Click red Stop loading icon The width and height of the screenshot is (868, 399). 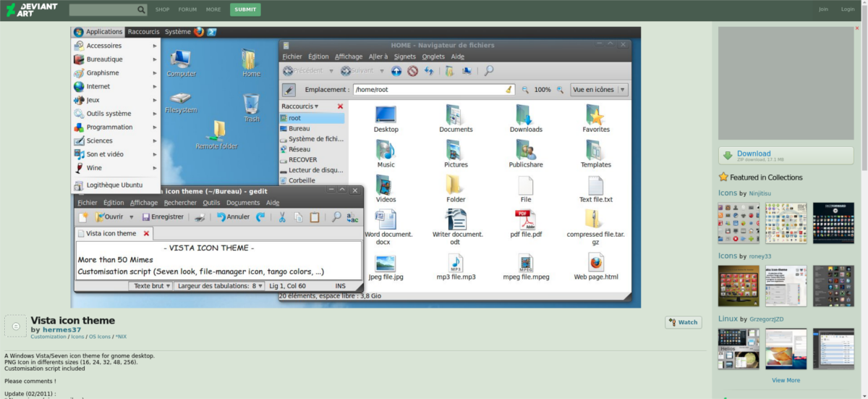point(412,71)
